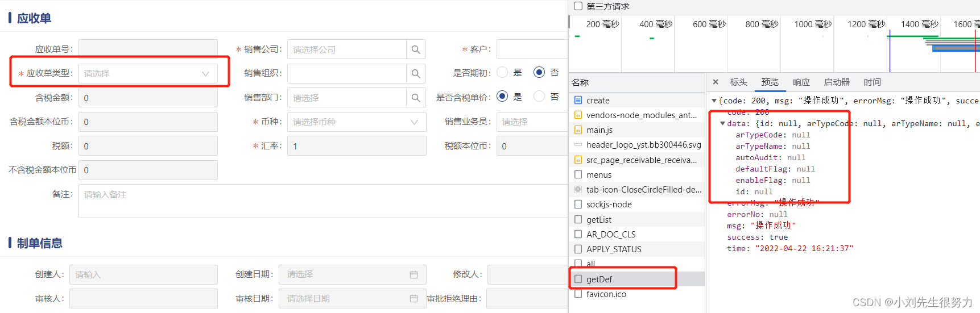Image resolution: width=980 pixels, height=313 pixels.
Task: Select the main.js request name
Action: tap(599, 130)
